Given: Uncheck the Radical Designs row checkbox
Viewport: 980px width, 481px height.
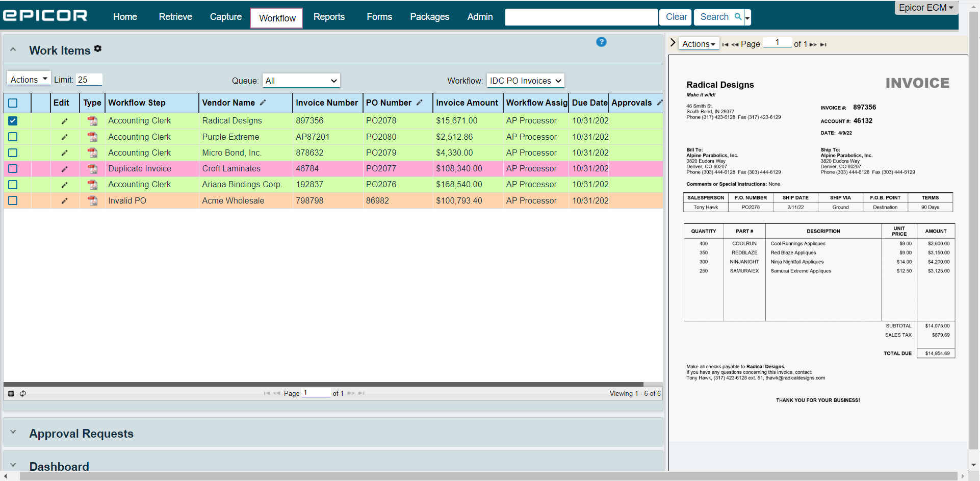Looking at the screenshot, I should pos(13,121).
